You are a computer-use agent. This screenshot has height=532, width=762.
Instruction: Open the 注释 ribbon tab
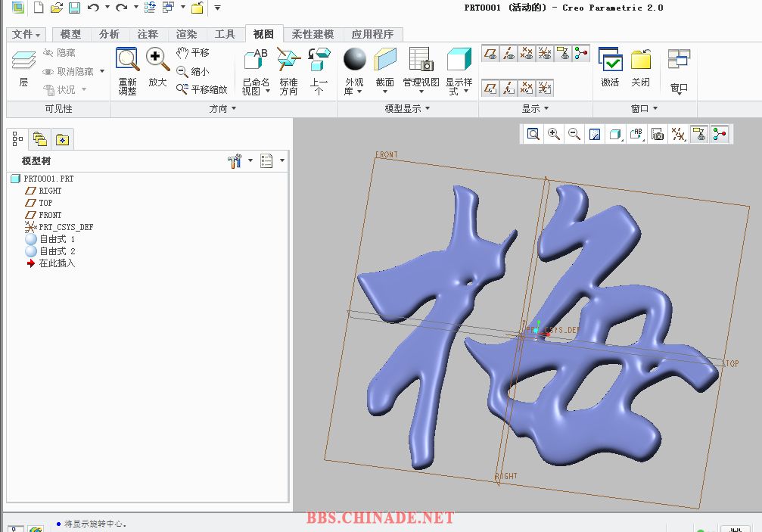148,35
